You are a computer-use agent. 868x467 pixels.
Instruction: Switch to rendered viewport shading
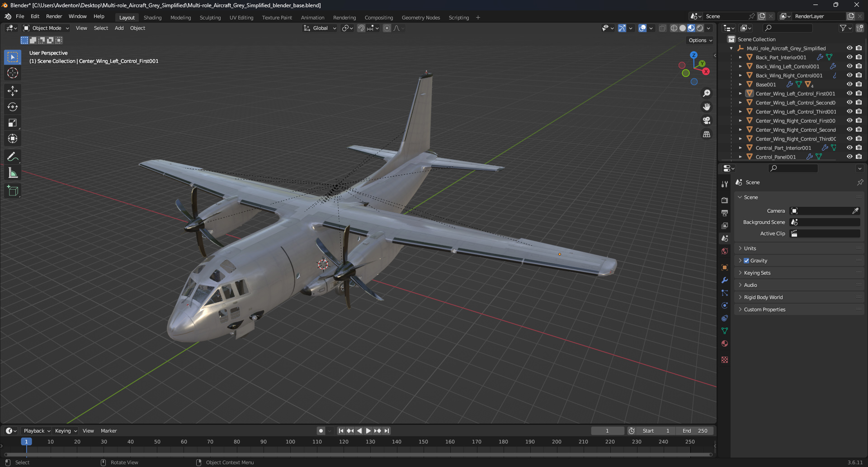point(700,28)
